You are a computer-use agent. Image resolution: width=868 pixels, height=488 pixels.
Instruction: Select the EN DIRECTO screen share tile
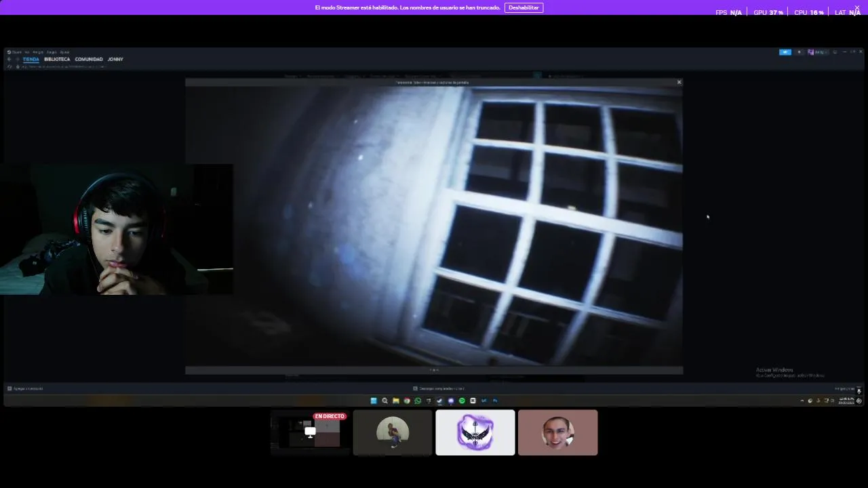click(311, 432)
